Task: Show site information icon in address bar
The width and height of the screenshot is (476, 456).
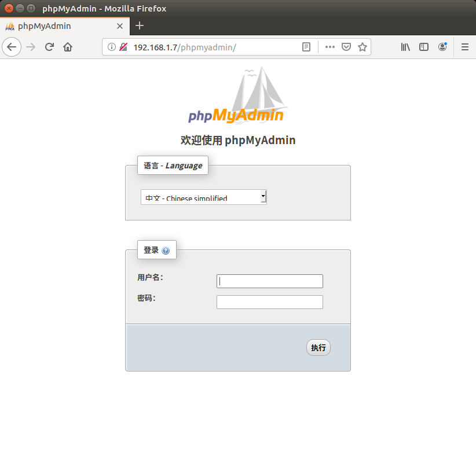Action: [x=111, y=47]
